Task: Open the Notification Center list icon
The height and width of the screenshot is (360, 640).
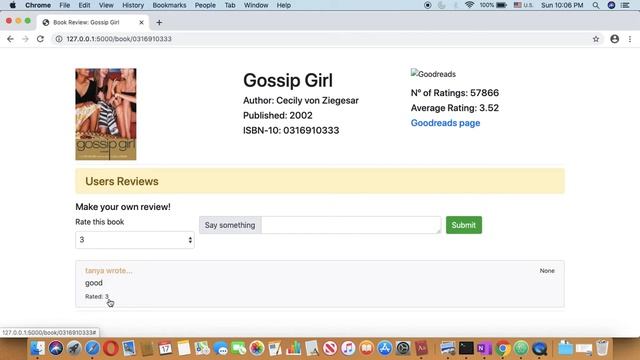Action: 625,5
